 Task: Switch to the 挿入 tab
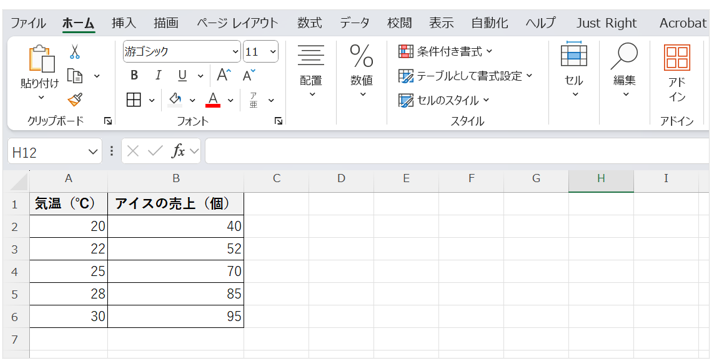tap(124, 23)
